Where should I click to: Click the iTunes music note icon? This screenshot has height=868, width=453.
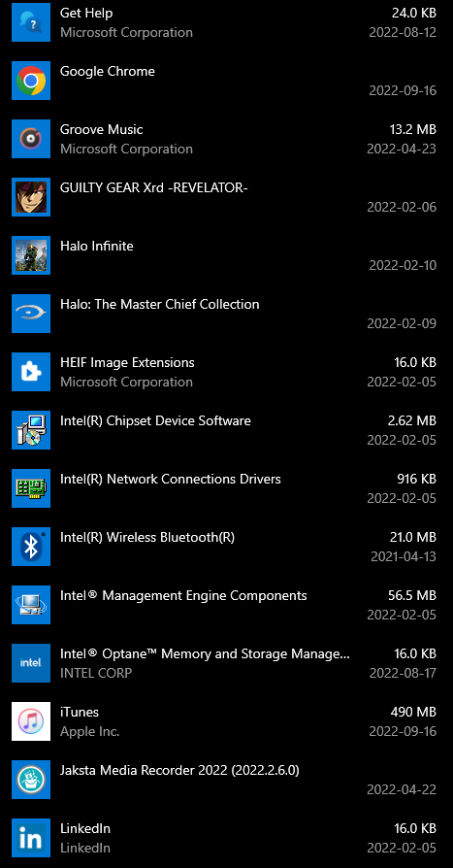point(31,721)
